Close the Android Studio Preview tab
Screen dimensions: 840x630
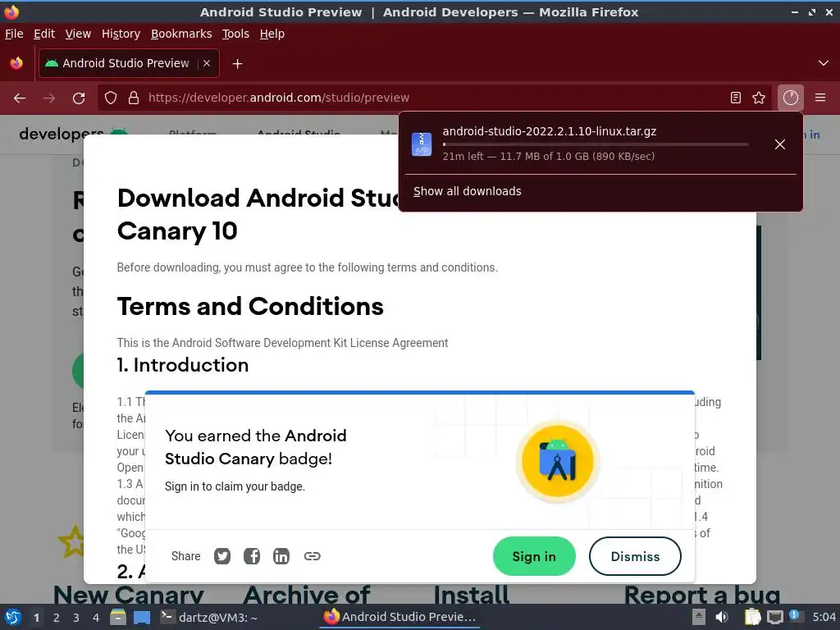[x=207, y=63]
